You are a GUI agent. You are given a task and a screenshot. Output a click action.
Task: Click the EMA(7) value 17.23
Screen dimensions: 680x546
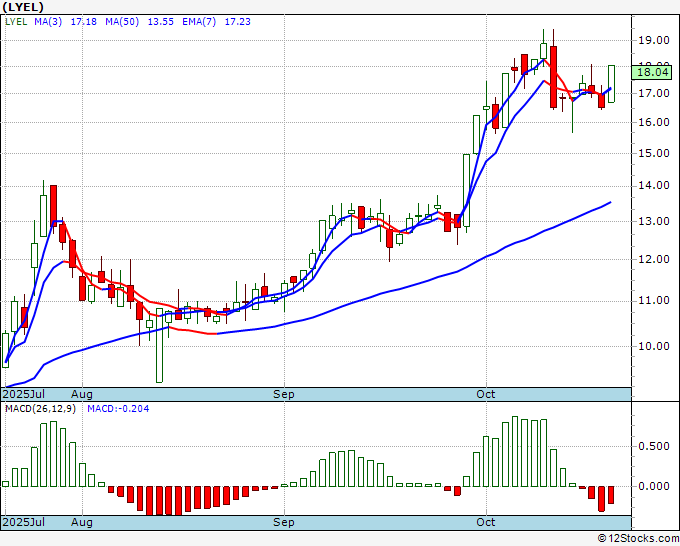[x=238, y=22]
